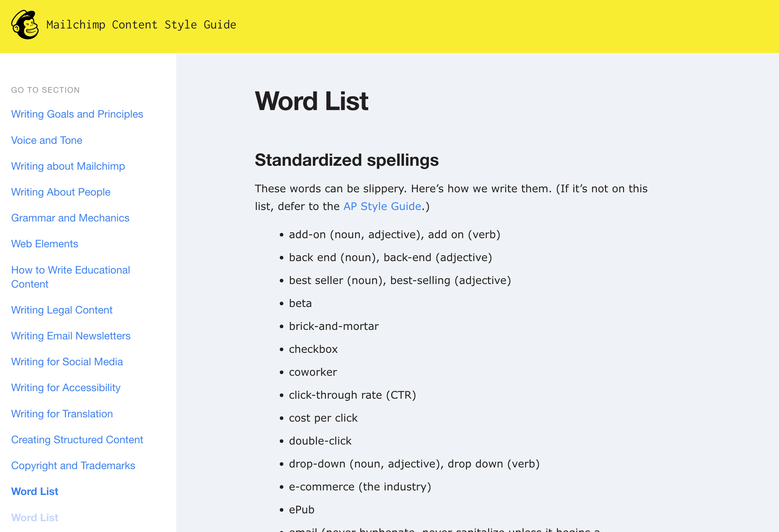Click the GO TO SECTION label
Viewport: 779px width, 532px height.
point(45,90)
